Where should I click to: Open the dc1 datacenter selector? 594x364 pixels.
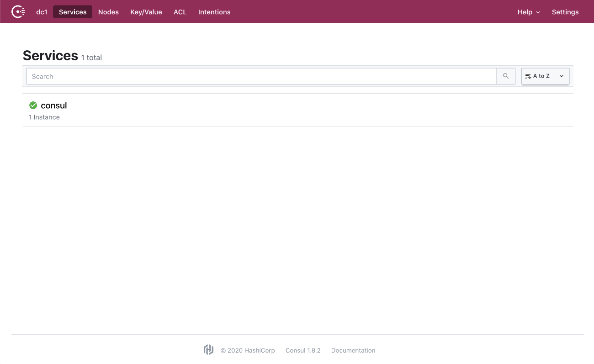(42, 12)
